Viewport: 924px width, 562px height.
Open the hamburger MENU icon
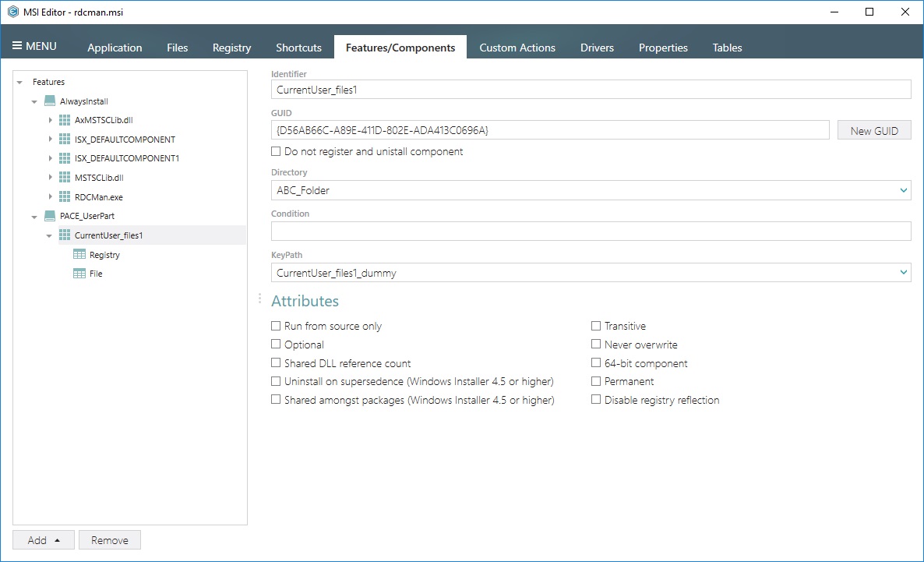click(x=17, y=46)
